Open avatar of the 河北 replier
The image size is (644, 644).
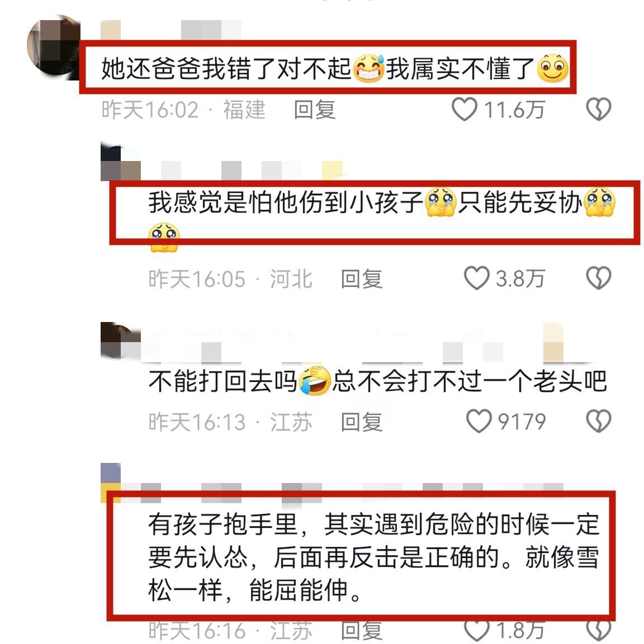pyautogui.click(x=120, y=163)
